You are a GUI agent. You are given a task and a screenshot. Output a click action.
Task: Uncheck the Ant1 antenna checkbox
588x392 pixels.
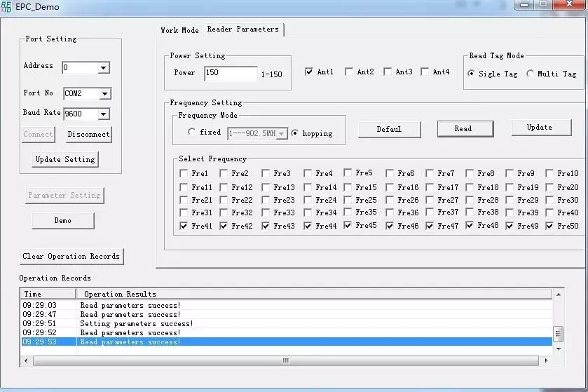click(309, 72)
